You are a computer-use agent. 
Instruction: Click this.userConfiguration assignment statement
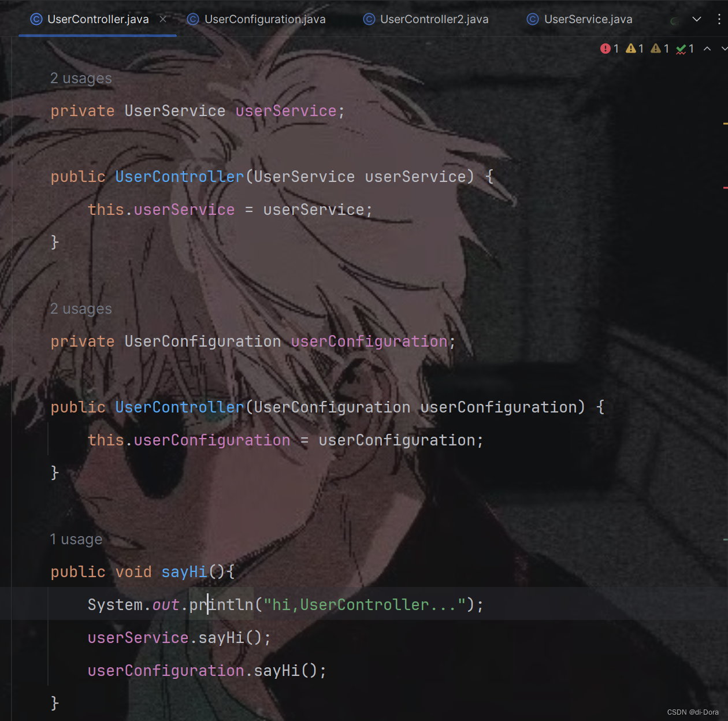tap(285, 440)
